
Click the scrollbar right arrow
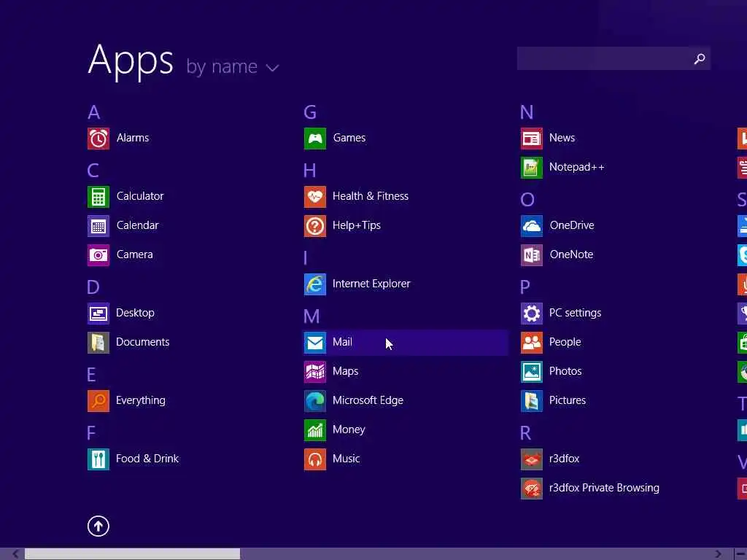[719, 554]
